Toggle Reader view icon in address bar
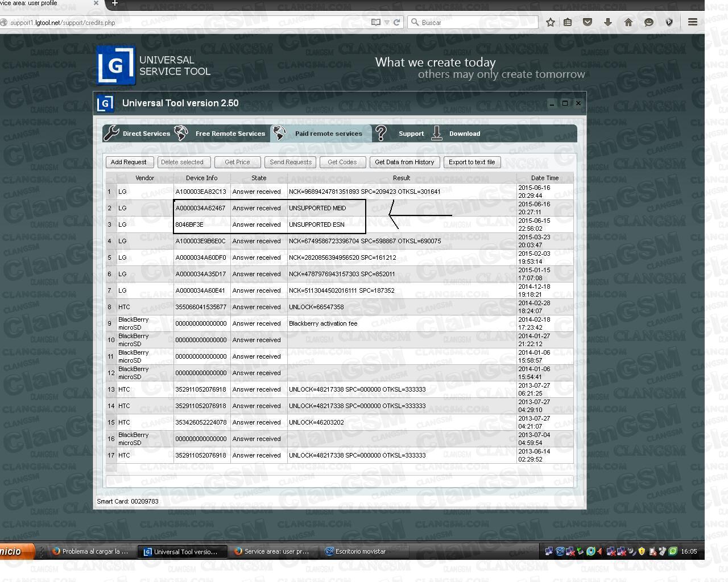This screenshot has height=582, width=728. tap(376, 22)
